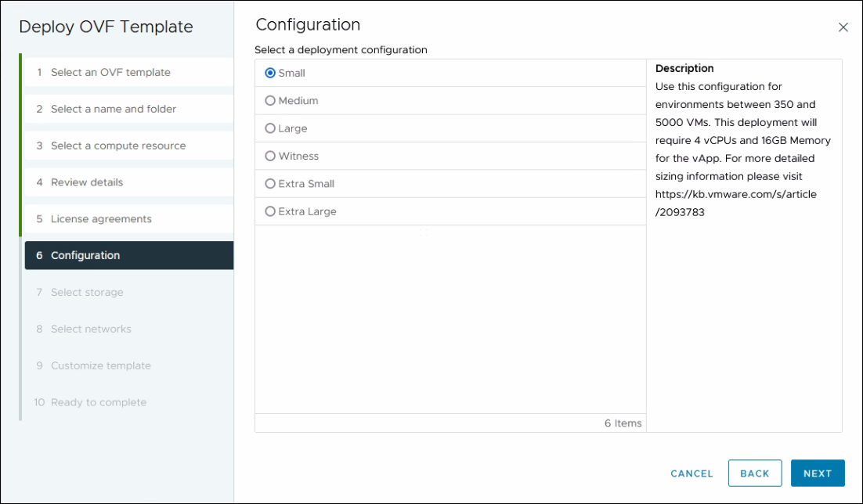This screenshot has height=504, width=863.
Task: Open the kb.vmware.com sizing article link
Action: 737,194
